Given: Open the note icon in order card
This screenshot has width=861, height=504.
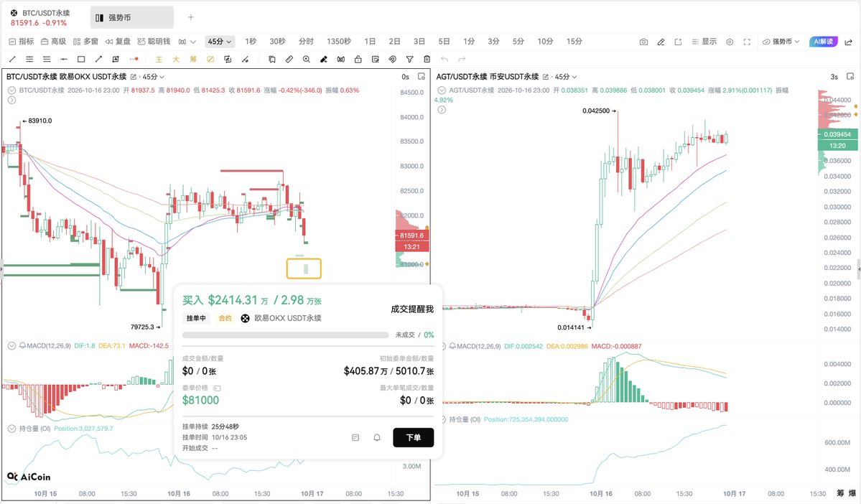Looking at the screenshot, I should [x=355, y=437].
